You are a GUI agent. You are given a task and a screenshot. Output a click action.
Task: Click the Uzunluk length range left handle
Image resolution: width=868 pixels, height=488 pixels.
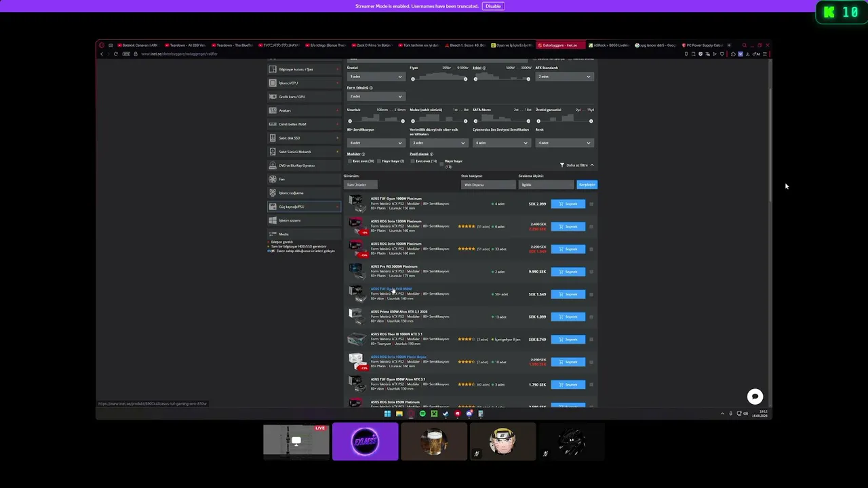(x=350, y=121)
